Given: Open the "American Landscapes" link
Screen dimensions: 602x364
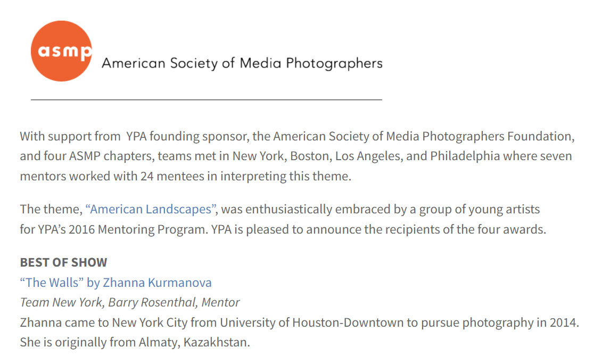Looking at the screenshot, I should pos(150,209).
